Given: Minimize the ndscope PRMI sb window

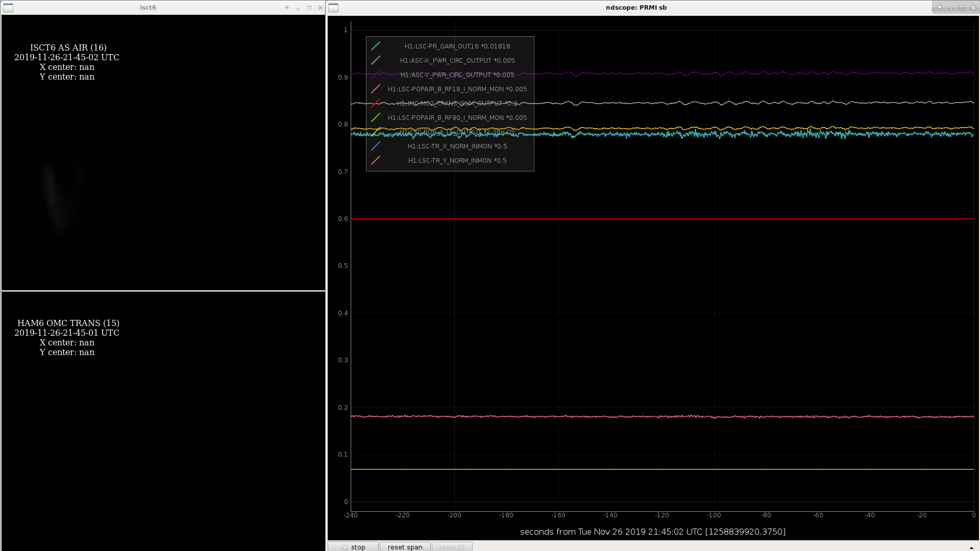Looking at the screenshot, I should [x=951, y=8].
